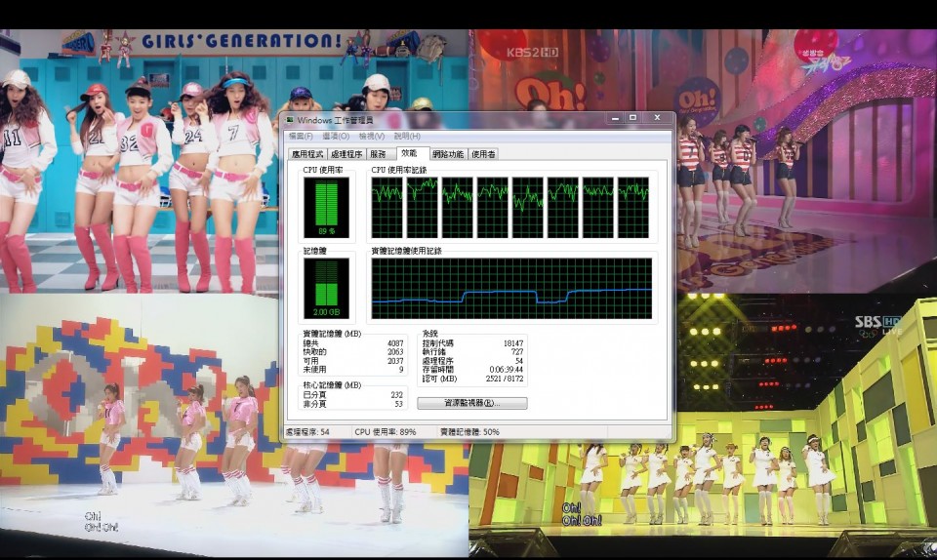Click the 快取的 value 2063
This screenshot has width=937, height=560.
click(x=395, y=352)
